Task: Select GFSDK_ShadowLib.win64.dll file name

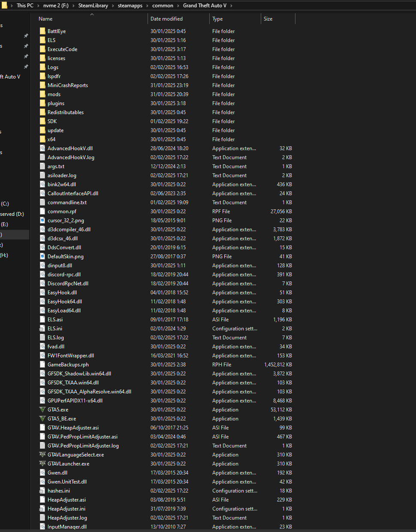Action: pos(79,374)
